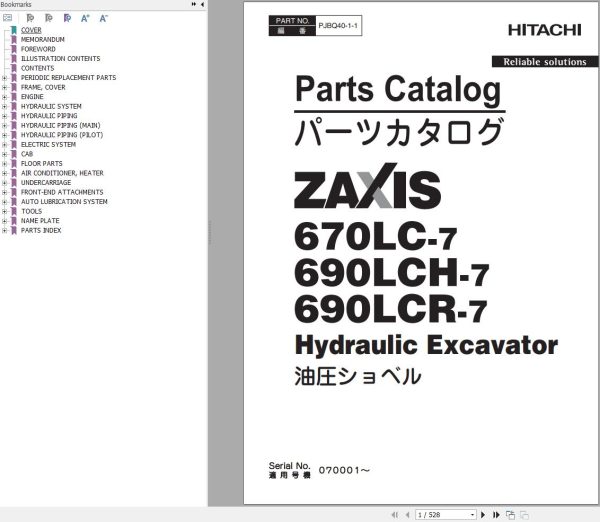600x522 pixels.
Task: Open the bookmarks options menu icon
Action: click(7, 18)
